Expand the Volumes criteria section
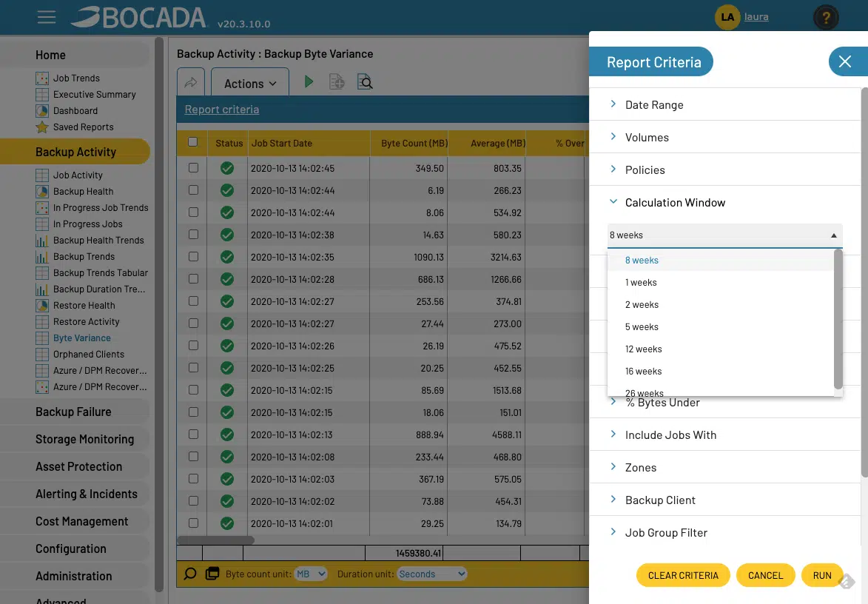868x604 pixels. 725,137
